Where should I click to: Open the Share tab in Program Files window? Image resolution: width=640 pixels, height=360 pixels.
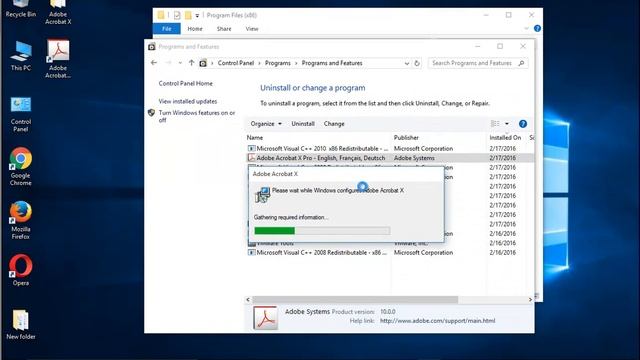pyautogui.click(x=224, y=29)
